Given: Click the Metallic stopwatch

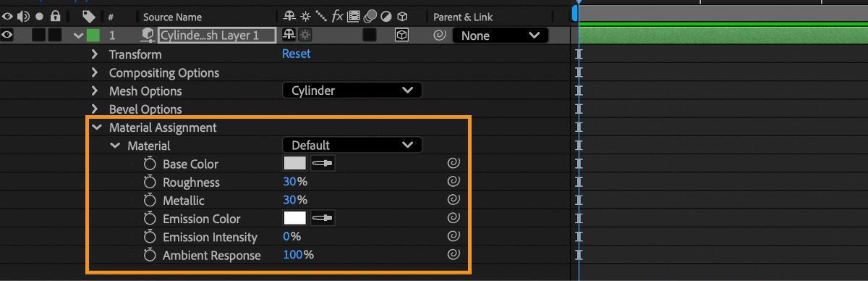Looking at the screenshot, I should point(150,200).
